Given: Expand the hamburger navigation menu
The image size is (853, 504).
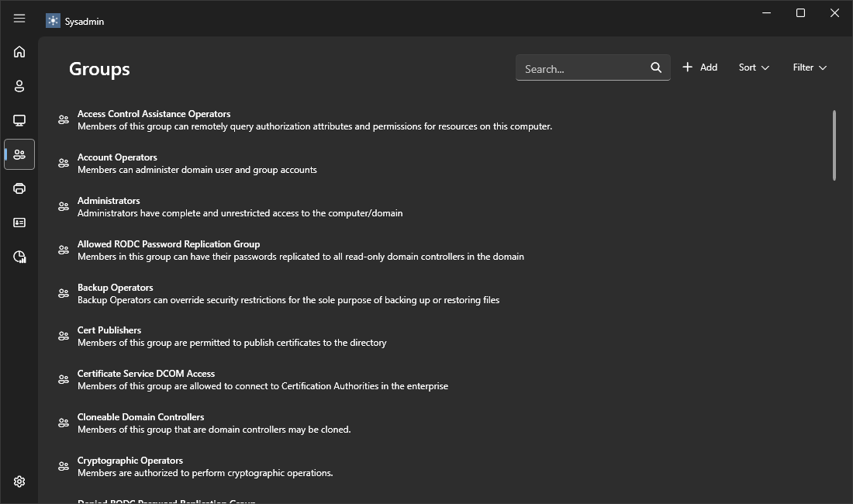Looking at the screenshot, I should click(19, 19).
